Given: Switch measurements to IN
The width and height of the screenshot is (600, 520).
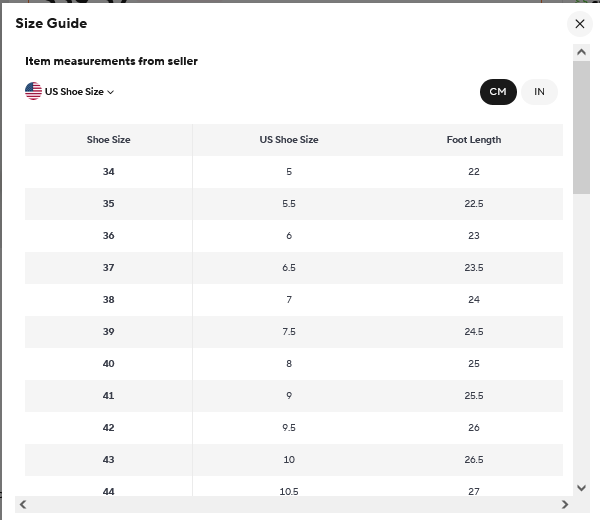Looking at the screenshot, I should [539, 92].
